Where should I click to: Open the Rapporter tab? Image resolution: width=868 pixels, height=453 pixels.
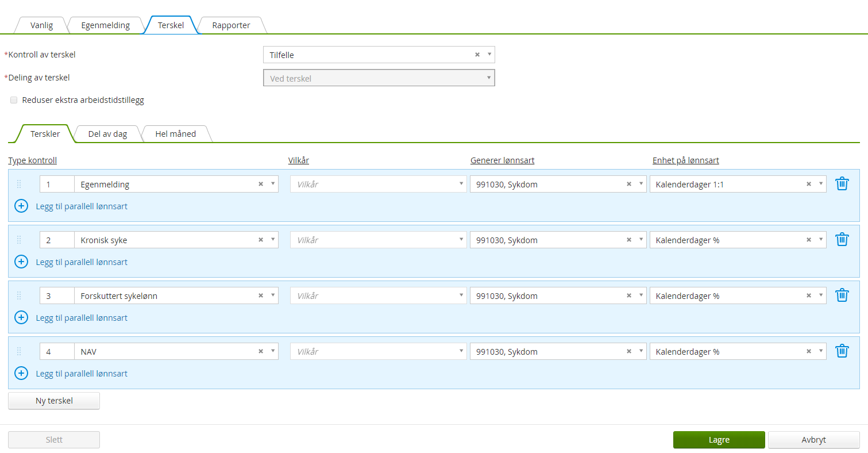[231, 25]
